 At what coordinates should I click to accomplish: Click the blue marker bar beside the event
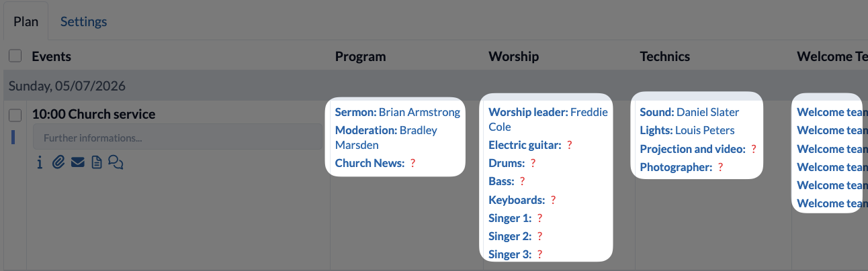(x=13, y=137)
